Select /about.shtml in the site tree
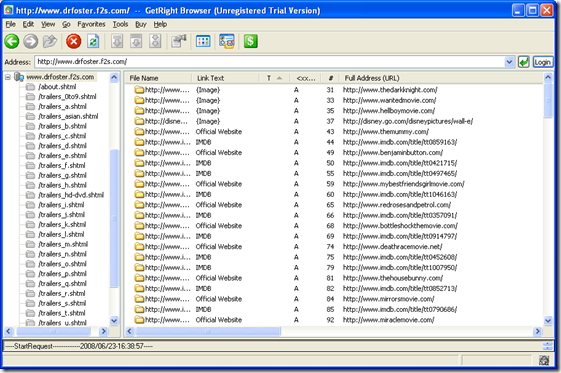 pyautogui.click(x=57, y=87)
